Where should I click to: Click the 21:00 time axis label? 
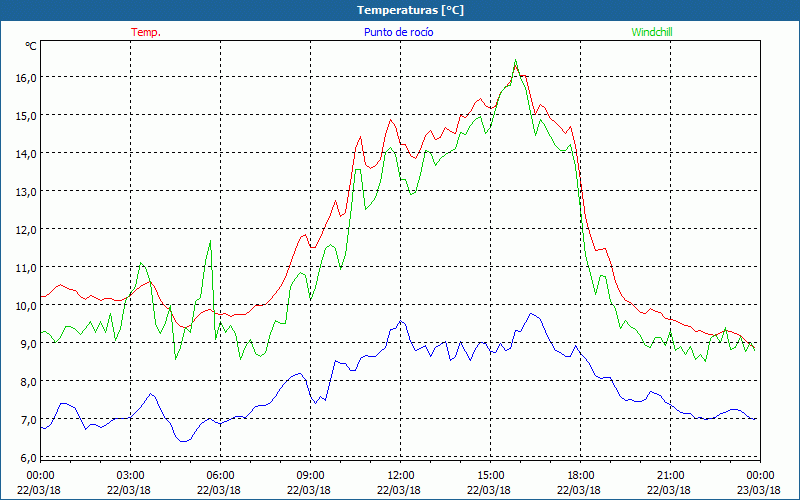pos(670,476)
